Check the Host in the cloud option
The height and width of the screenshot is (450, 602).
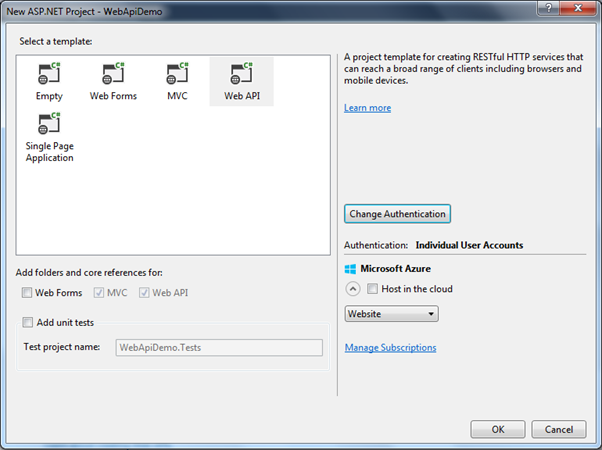(x=372, y=289)
